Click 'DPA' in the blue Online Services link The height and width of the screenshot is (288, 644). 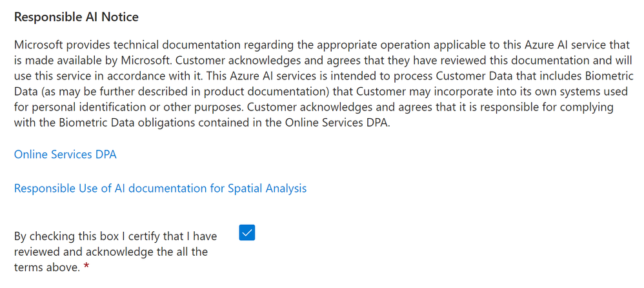click(106, 154)
